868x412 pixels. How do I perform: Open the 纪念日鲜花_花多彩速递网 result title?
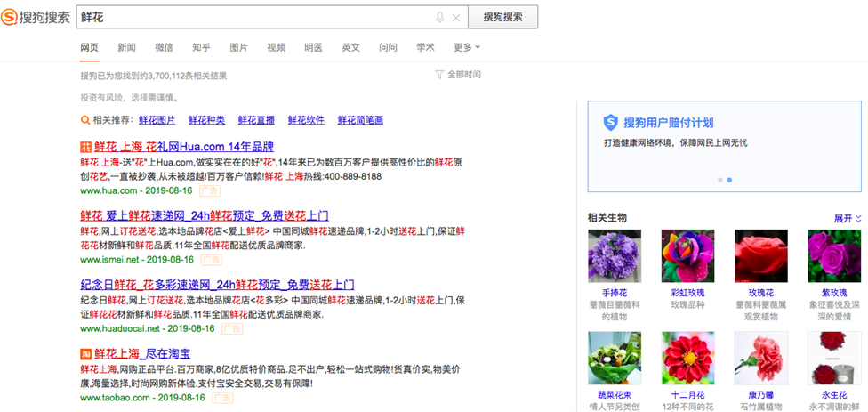[217, 285]
